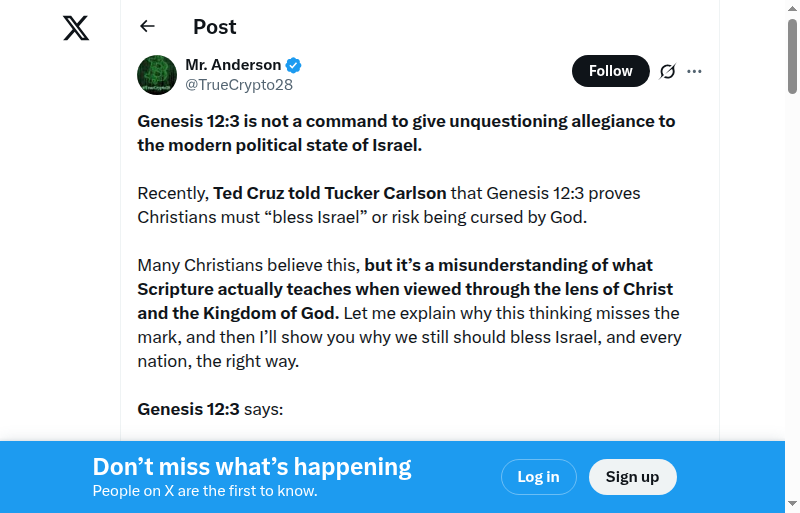Click the "Ted Cruz told Tucker Carlson" text
The image size is (800, 513).
[332, 192]
